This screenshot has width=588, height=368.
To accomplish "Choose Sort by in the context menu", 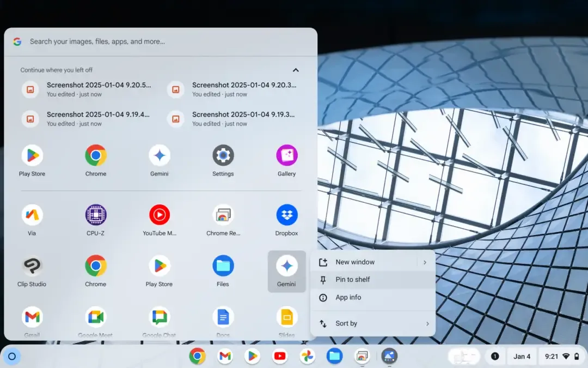I will (373, 324).
